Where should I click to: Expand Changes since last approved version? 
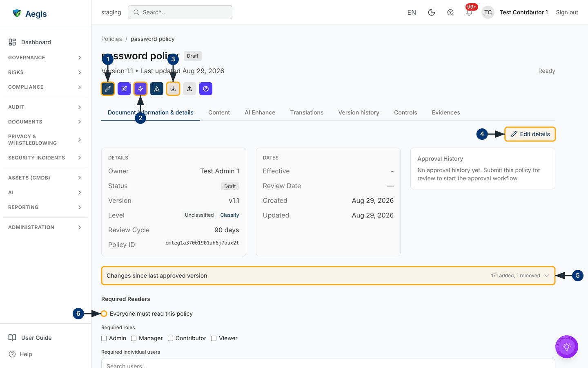click(328, 276)
